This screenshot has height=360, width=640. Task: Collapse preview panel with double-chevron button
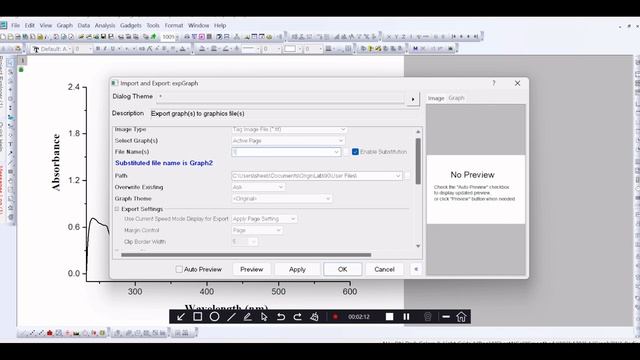(x=416, y=269)
